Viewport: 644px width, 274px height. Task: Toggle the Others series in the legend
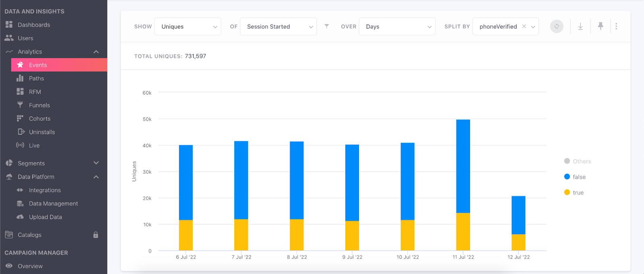[578, 161]
